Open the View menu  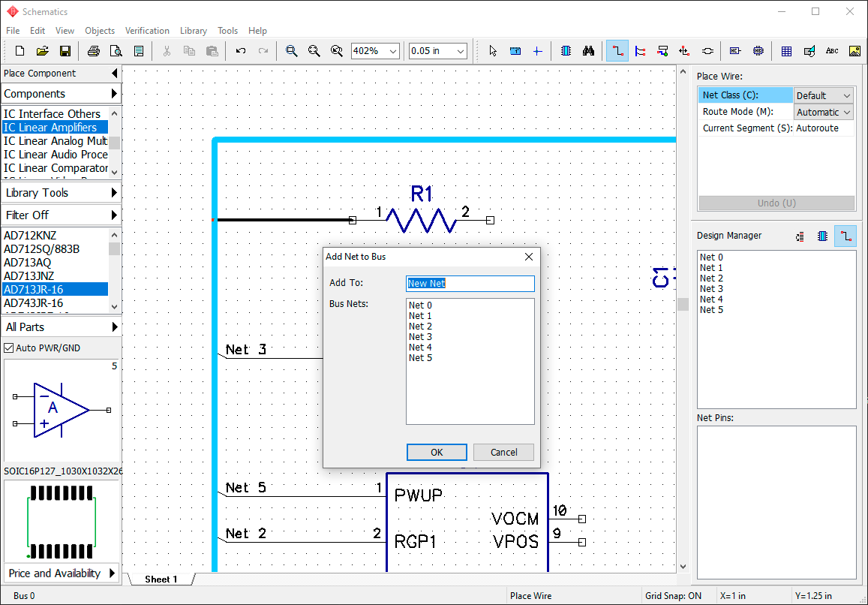(65, 31)
